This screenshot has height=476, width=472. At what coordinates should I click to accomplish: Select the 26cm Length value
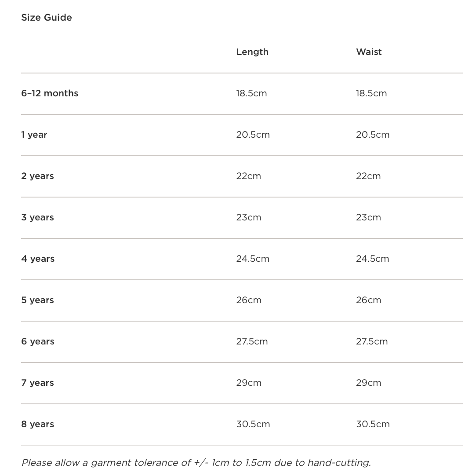249,300
